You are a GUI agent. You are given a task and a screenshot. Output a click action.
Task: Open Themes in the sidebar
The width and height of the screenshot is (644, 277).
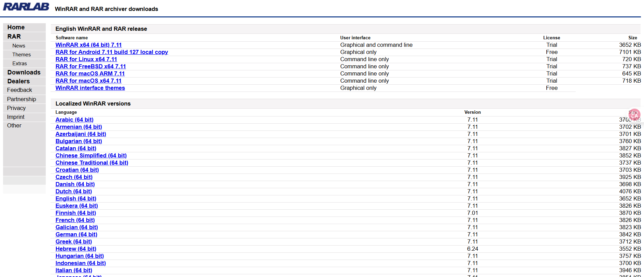pyautogui.click(x=22, y=55)
